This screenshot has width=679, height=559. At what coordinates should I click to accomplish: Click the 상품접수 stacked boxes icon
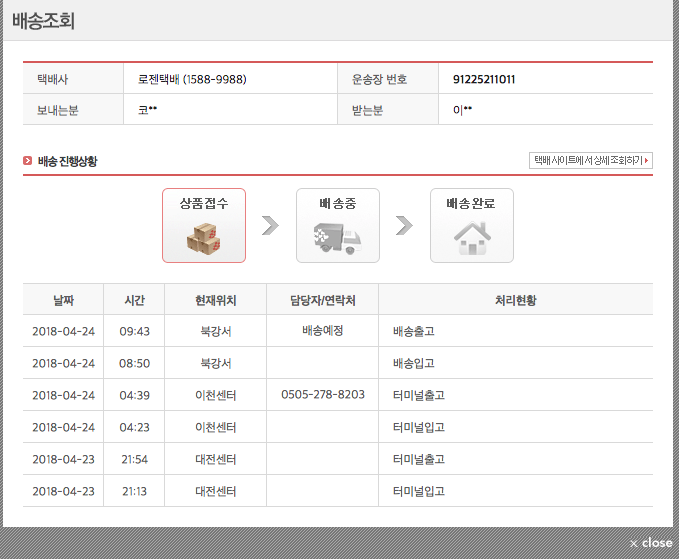coord(204,237)
